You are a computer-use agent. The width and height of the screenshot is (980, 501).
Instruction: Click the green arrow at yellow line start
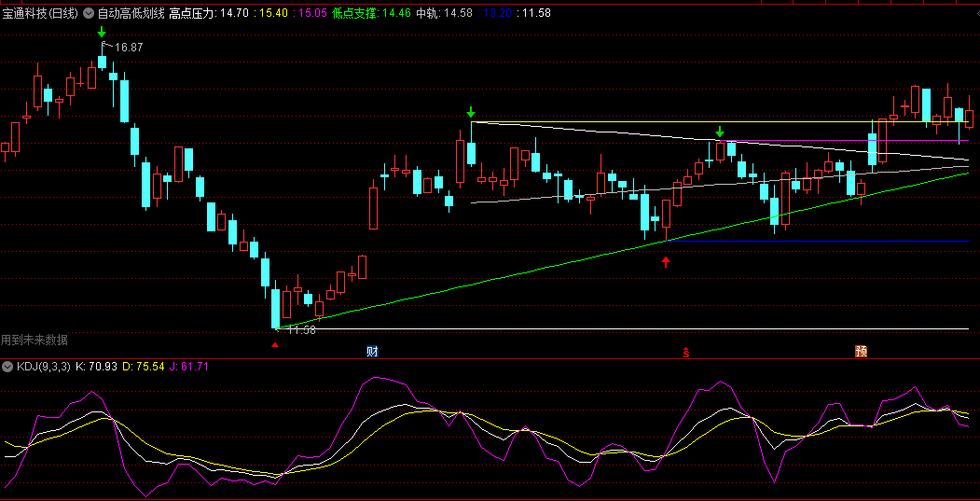(471, 113)
